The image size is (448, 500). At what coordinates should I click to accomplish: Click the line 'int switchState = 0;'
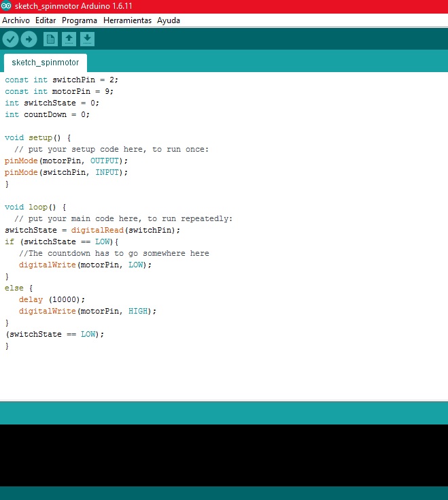[x=52, y=103]
